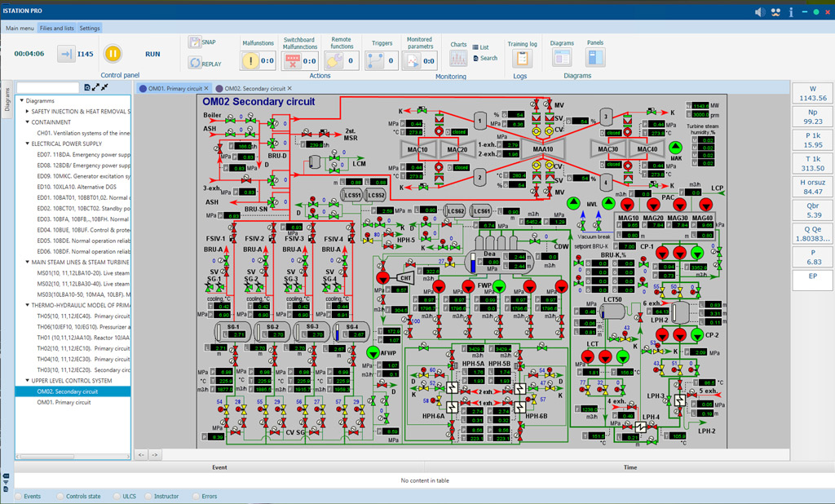The height and width of the screenshot is (504, 835).
Task: Open the Switchboard Malfunctions icon
Action: pos(292,60)
